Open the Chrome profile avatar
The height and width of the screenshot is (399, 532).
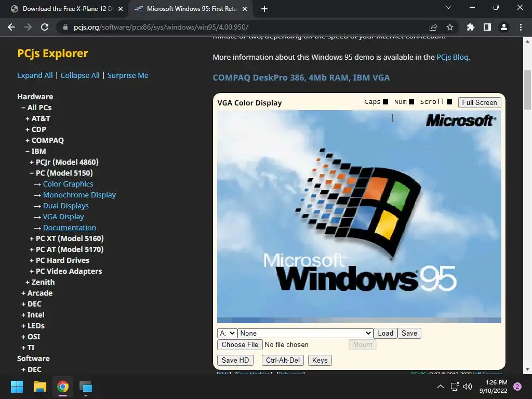pyautogui.click(x=504, y=27)
